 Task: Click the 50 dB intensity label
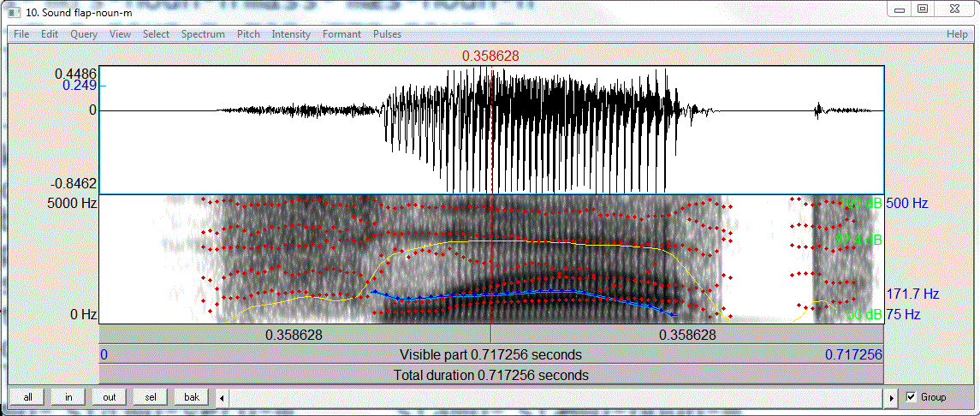(864, 315)
